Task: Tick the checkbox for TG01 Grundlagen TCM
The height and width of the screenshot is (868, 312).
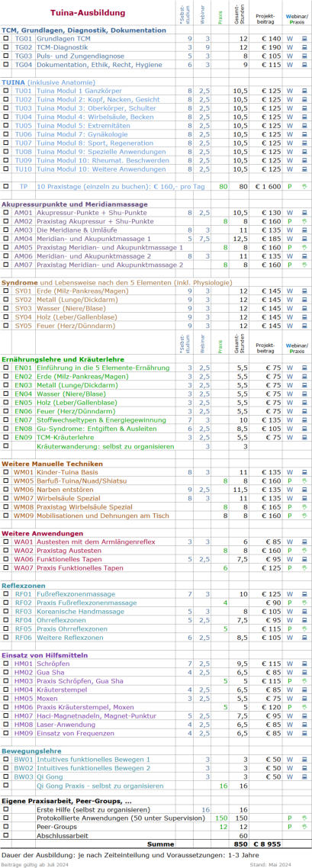Action: point(6,39)
